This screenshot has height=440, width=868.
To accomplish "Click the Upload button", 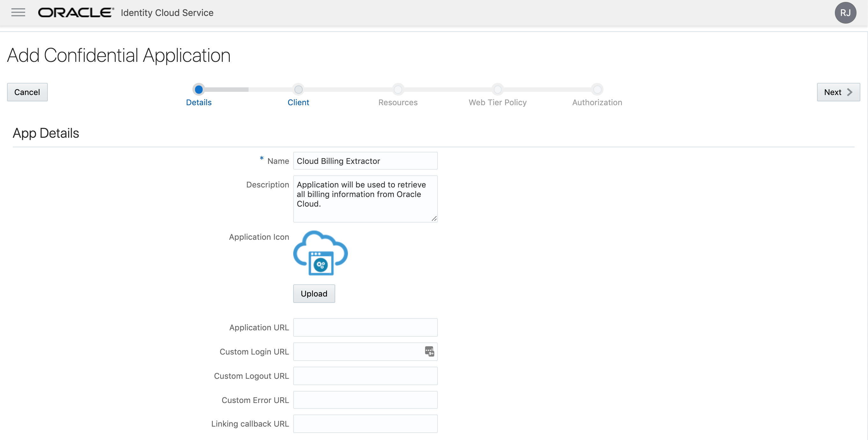I will click(x=314, y=293).
